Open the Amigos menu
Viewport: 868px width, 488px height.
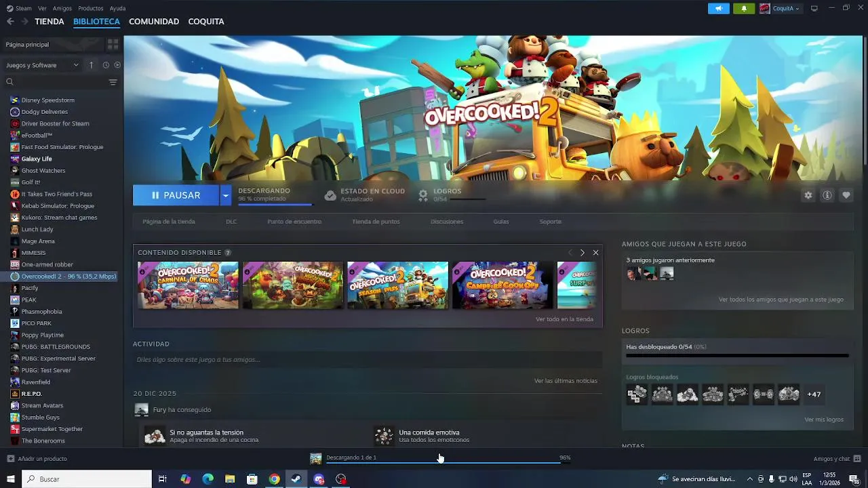point(62,8)
